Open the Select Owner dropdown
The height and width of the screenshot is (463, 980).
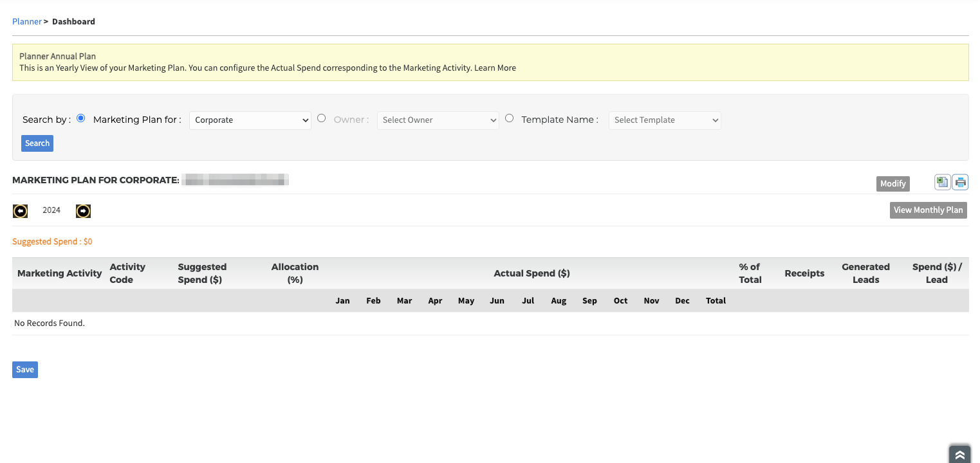pos(438,120)
